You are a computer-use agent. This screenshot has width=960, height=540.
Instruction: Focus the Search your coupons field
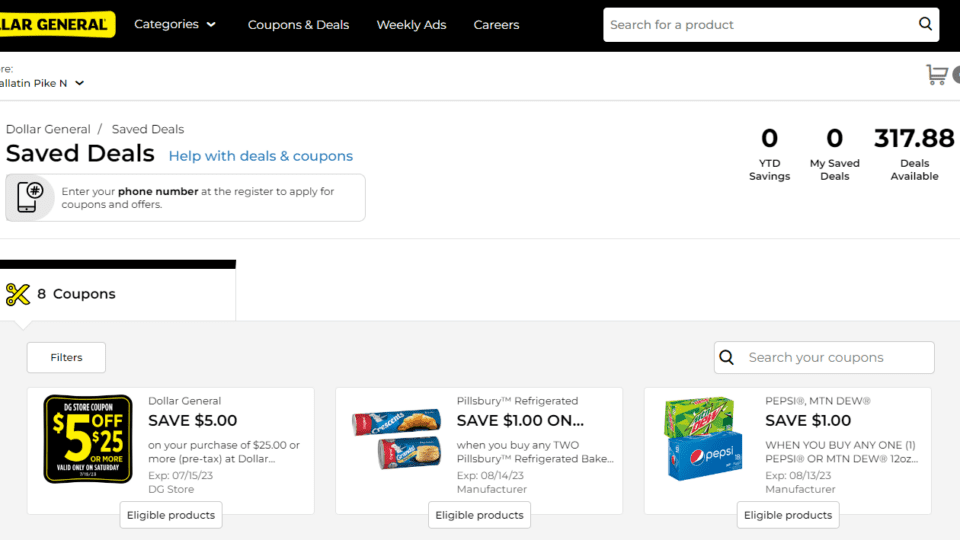coord(824,358)
